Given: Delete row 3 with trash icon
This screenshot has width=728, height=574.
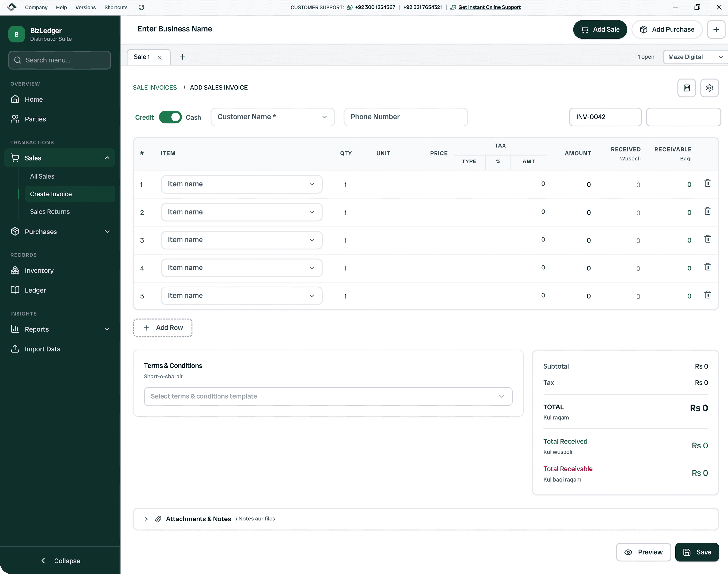Looking at the screenshot, I should click(x=707, y=239).
